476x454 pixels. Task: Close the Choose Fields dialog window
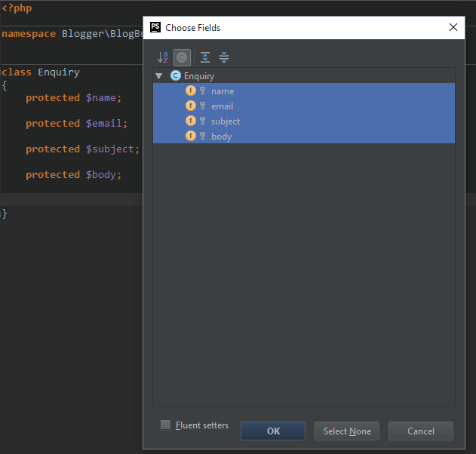453,27
